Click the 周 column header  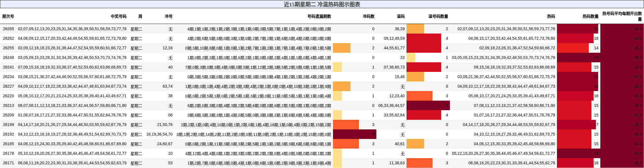[x=140, y=16]
